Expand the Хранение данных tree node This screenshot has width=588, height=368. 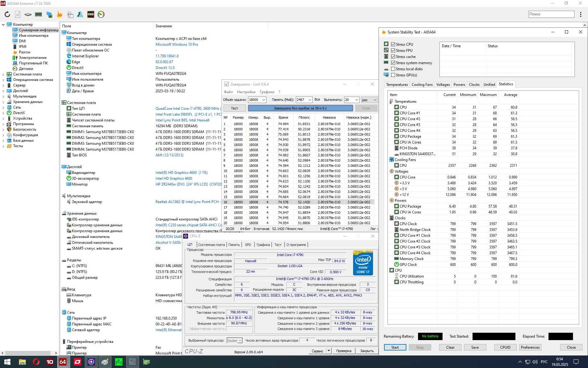3,102
